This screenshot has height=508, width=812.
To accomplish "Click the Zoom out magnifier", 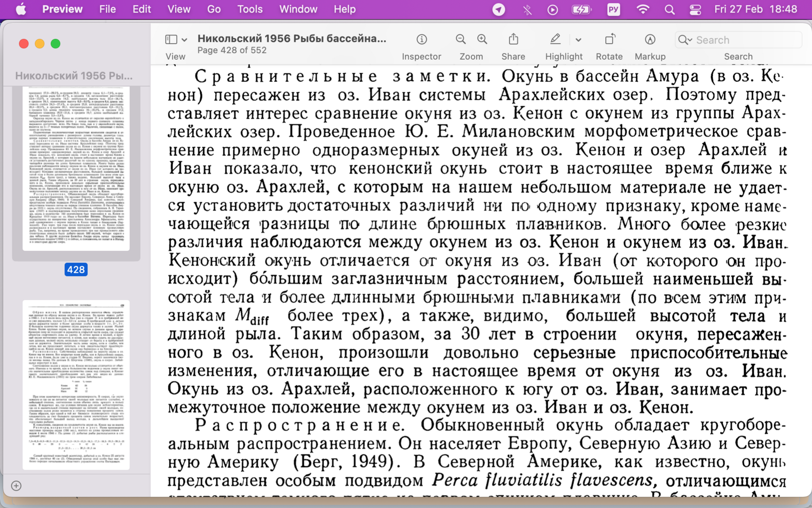I will [x=461, y=40].
